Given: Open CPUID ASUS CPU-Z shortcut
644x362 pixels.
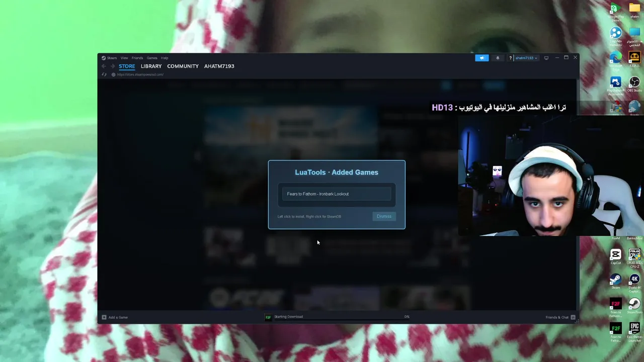Looking at the screenshot, I should click(634, 258).
